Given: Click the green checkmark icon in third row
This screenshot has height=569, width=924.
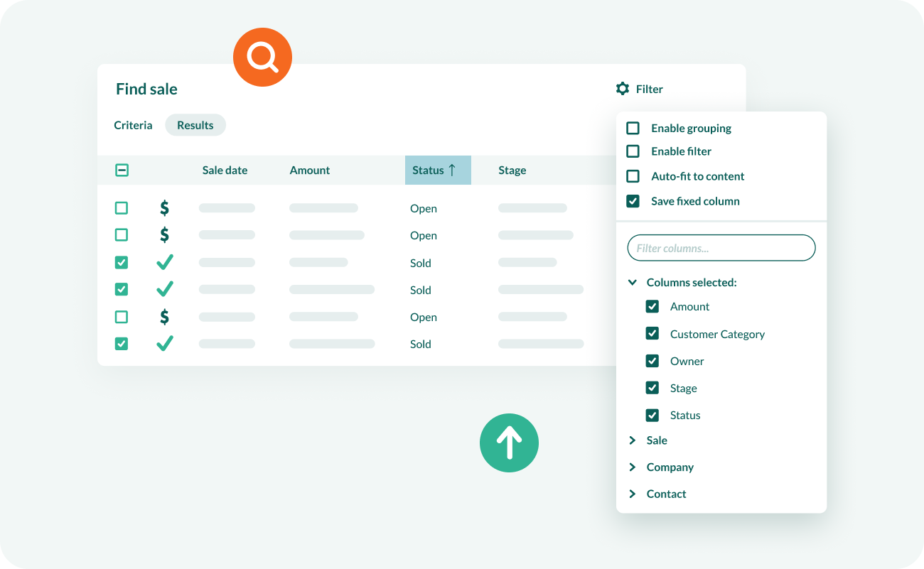Looking at the screenshot, I should coord(164,263).
